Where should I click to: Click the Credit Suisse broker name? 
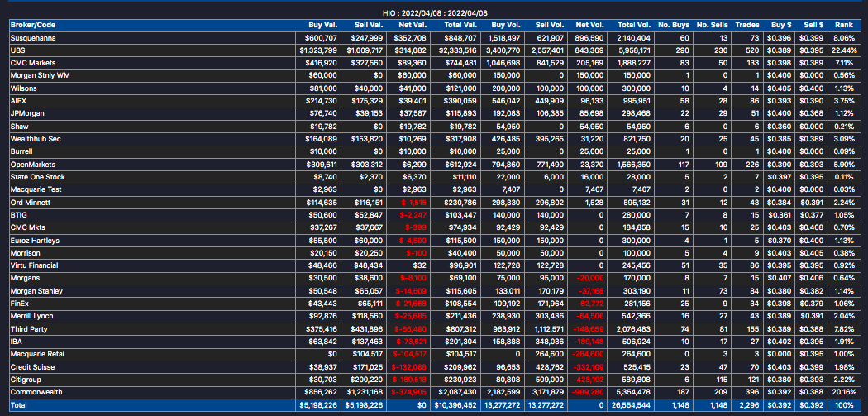(x=33, y=367)
